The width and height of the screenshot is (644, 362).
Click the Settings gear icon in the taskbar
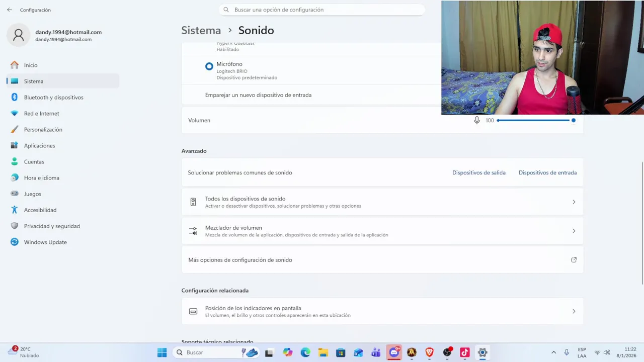click(482, 353)
